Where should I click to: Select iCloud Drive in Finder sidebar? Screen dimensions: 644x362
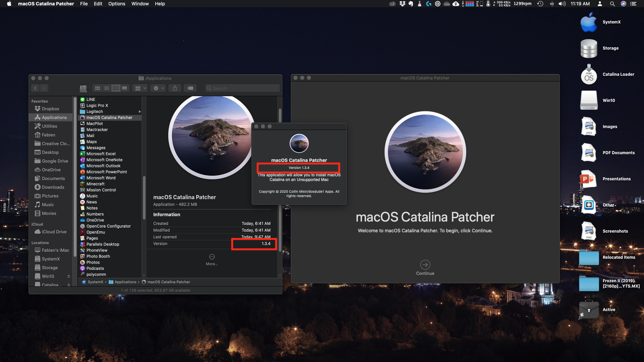(51, 232)
